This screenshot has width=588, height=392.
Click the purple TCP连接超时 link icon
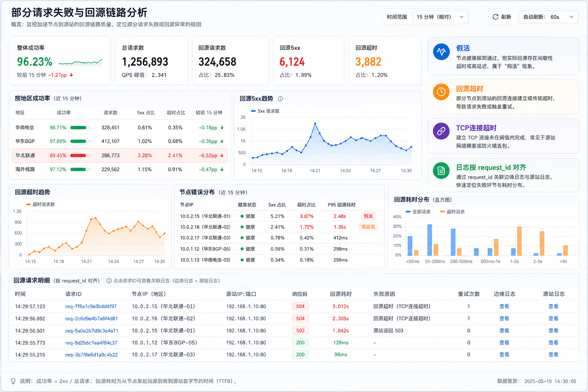pos(441,131)
